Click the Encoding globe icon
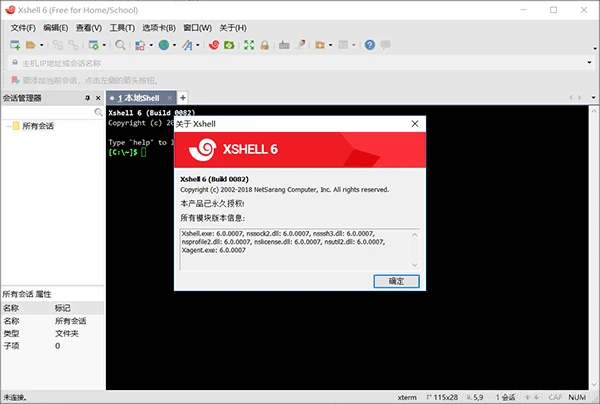Image resolution: width=600 pixels, height=404 pixels. point(164,45)
